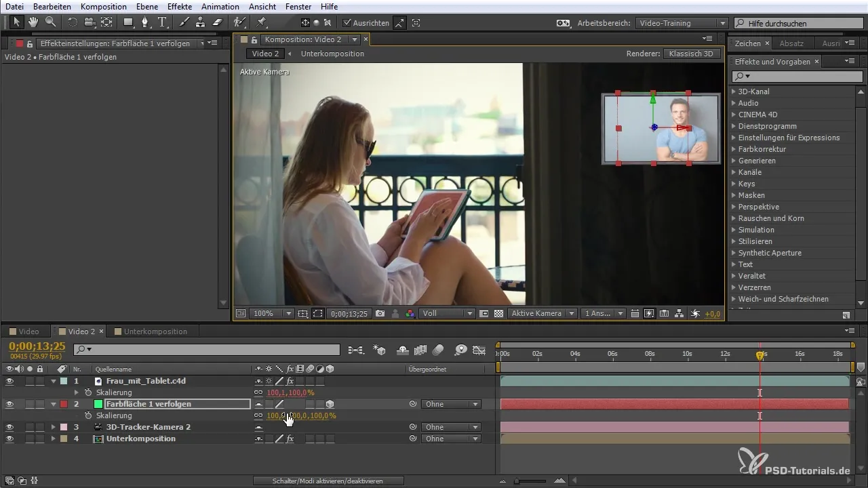868x488 pixels.
Task: Select the Zoom magnifier tool
Action: (50, 22)
